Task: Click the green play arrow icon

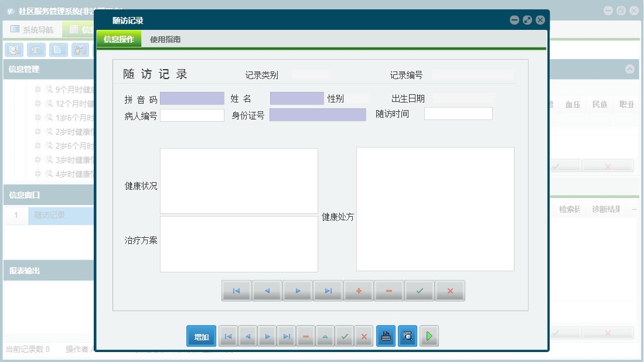Action: [429, 336]
